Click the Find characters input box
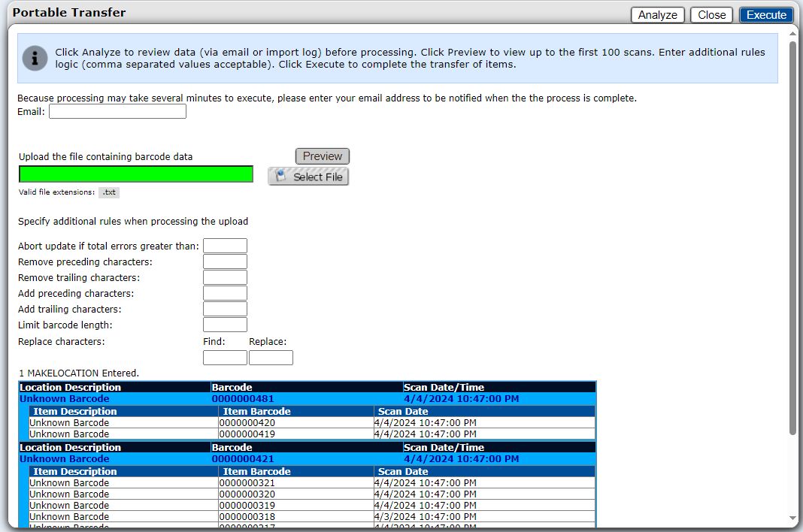Screen dimensions: 803x532 coord(225,358)
